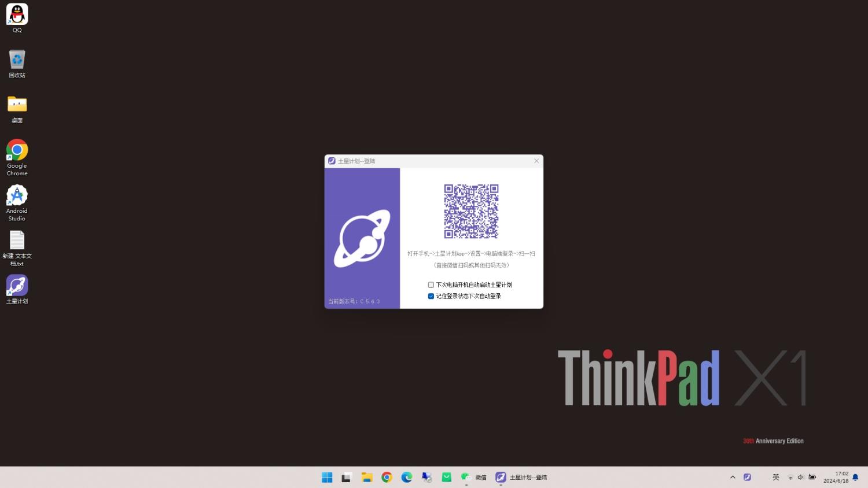Select the 桌面 folder on desktop
Viewport: 868px width, 488px height.
coord(17,105)
